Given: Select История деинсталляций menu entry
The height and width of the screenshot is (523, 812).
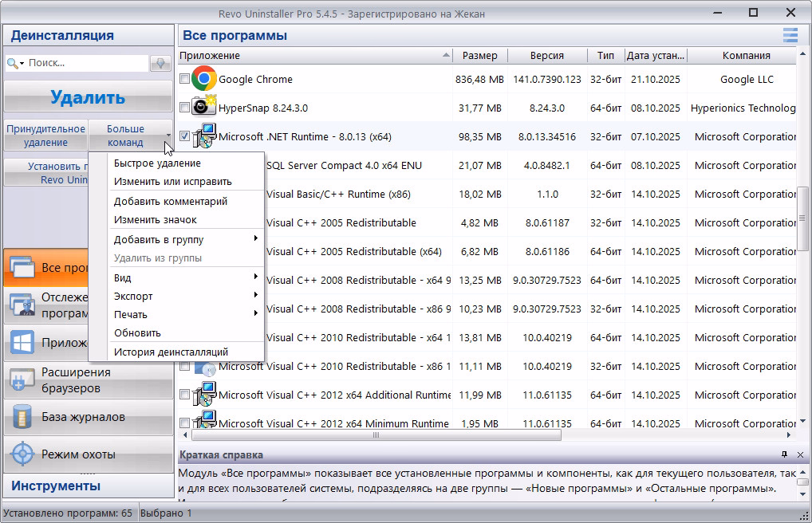Looking at the screenshot, I should pyautogui.click(x=171, y=352).
